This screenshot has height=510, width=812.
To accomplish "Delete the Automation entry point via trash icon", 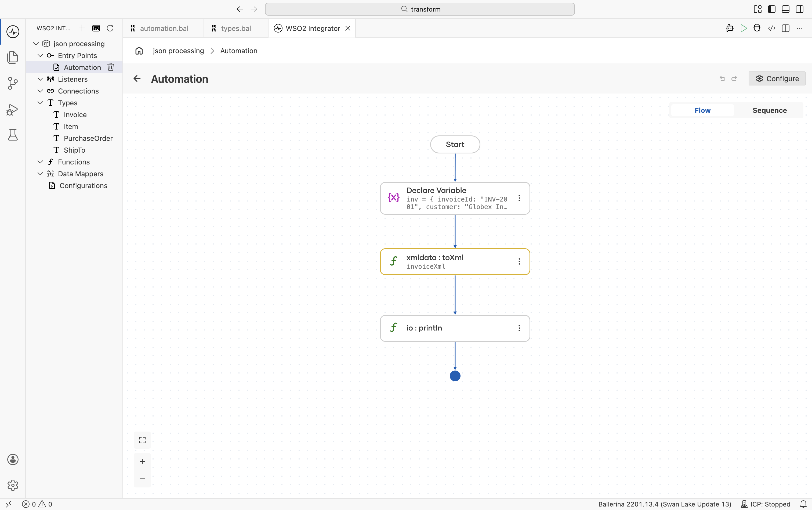I will click(x=111, y=67).
